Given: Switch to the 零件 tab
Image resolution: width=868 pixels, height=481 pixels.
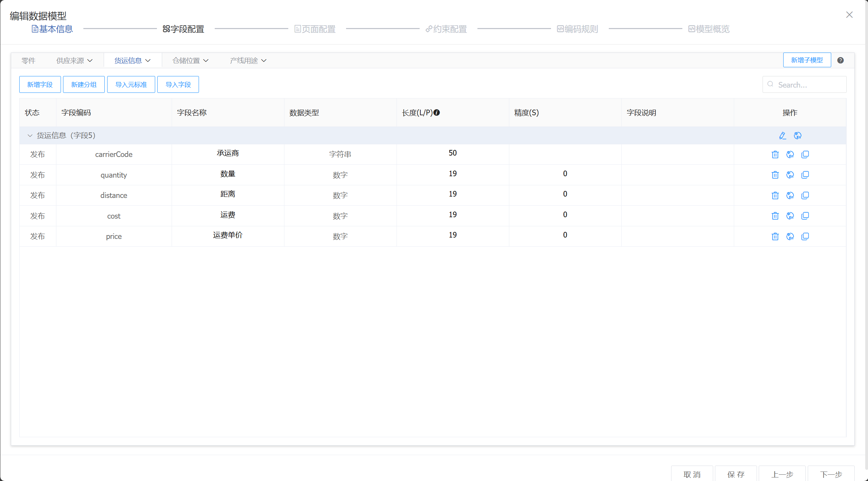Looking at the screenshot, I should tap(28, 61).
